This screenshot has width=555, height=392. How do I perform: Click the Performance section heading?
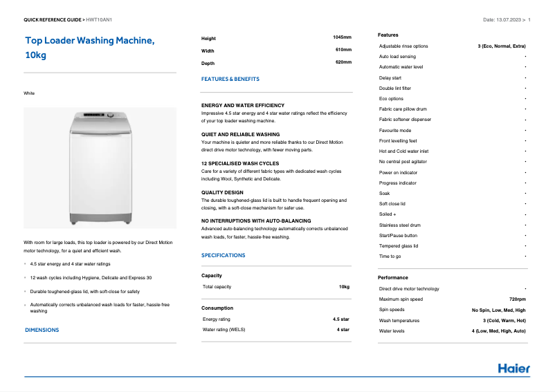pos(392,278)
